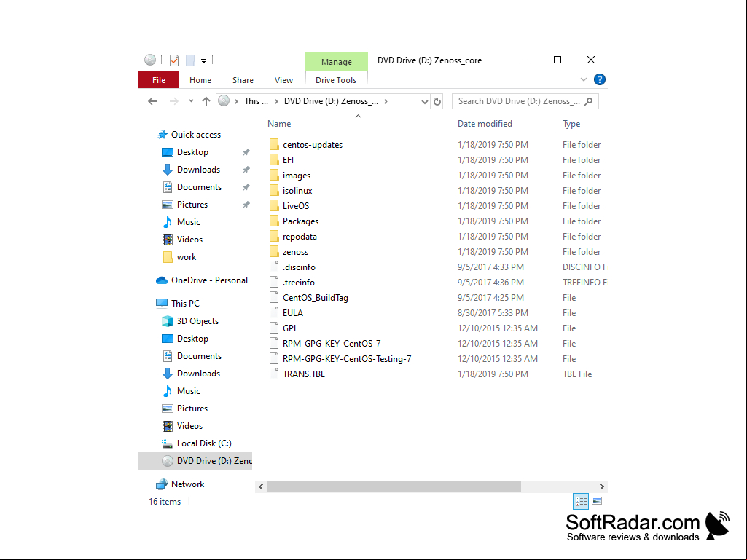747x560 pixels.
Task: Click the EFI folder icon
Action: tap(274, 159)
